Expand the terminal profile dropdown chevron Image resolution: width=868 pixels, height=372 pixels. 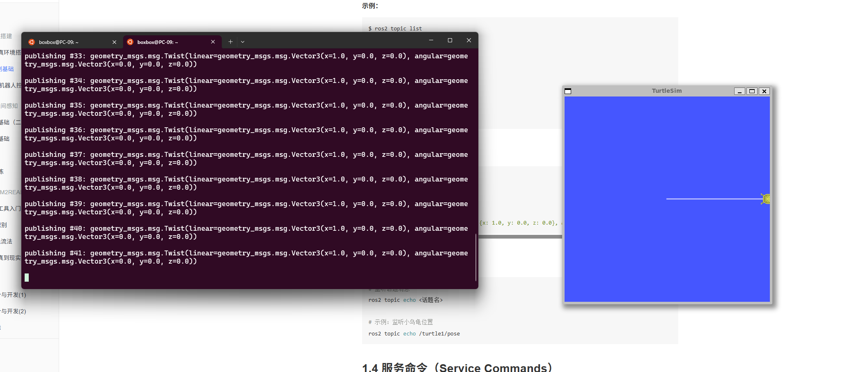click(243, 41)
